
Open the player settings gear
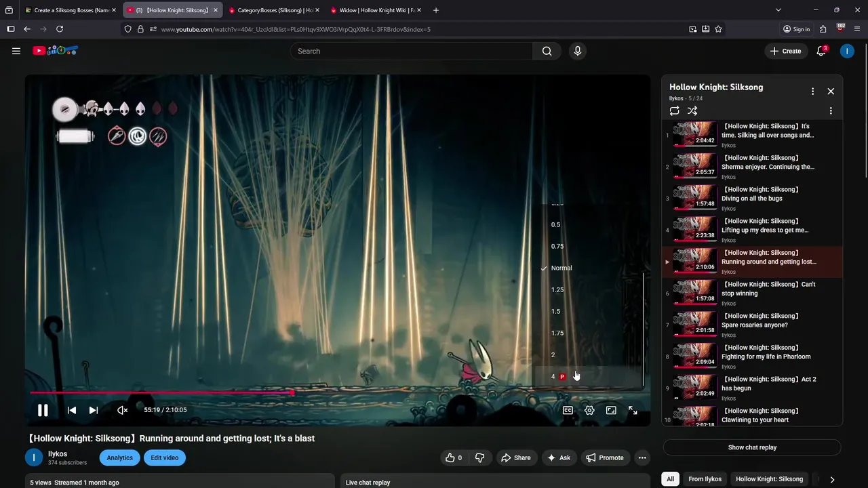(589, 410)
